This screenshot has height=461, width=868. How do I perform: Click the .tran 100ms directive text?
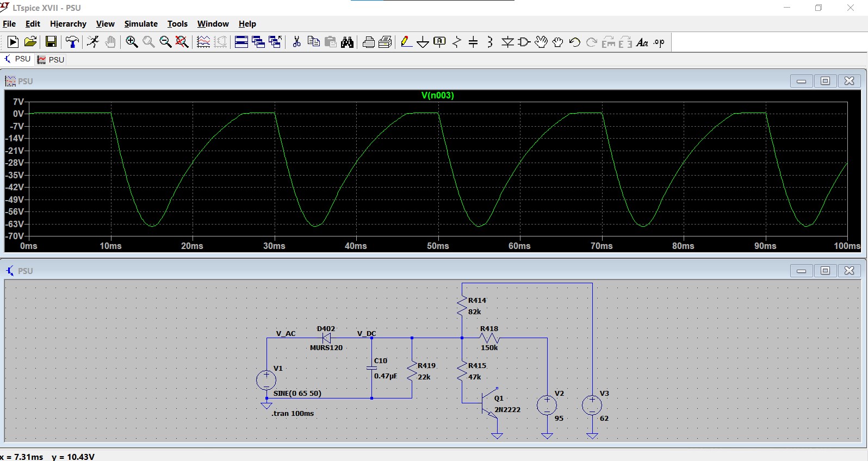pos(293,414)
